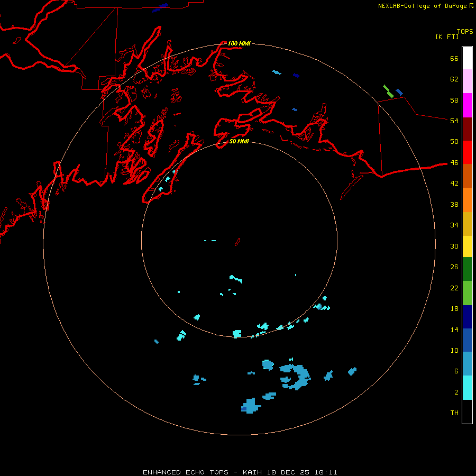Click the "100 NMI" range ring label
The height and width of the screenshot is (476, 476).
[239, 43]
